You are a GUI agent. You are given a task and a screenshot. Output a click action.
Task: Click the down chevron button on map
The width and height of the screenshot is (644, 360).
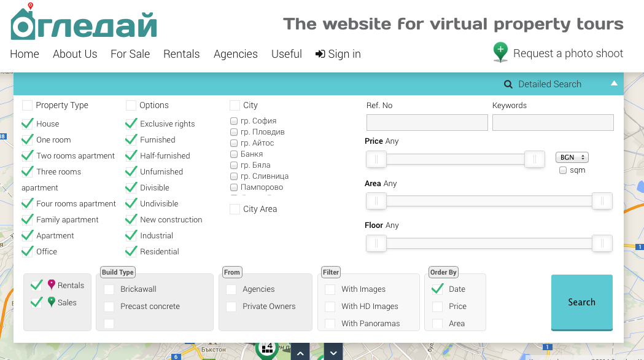[333, 353]
